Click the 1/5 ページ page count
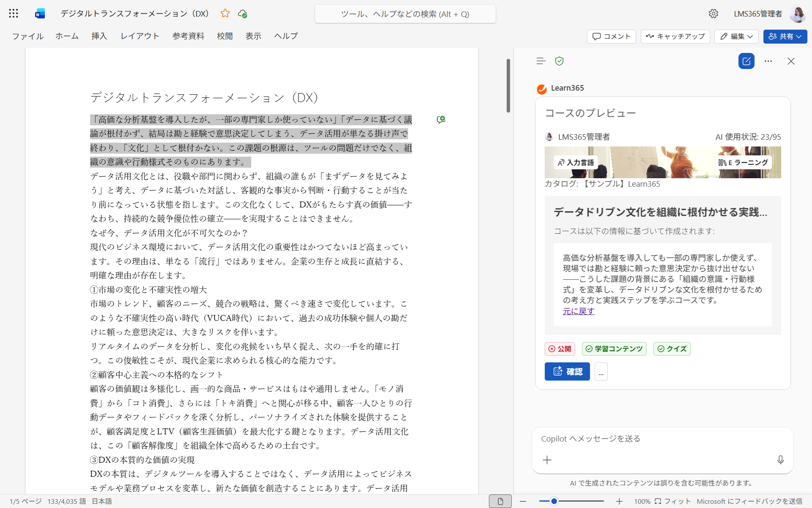 (26, 501)
